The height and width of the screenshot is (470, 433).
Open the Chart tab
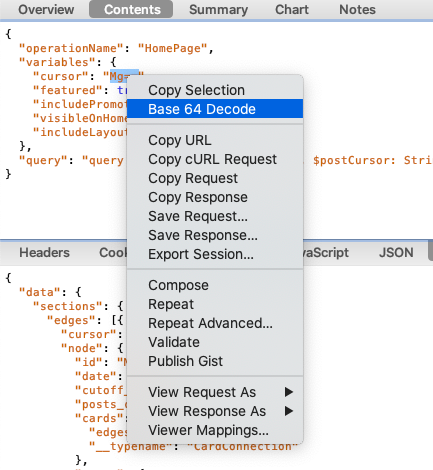292,10
